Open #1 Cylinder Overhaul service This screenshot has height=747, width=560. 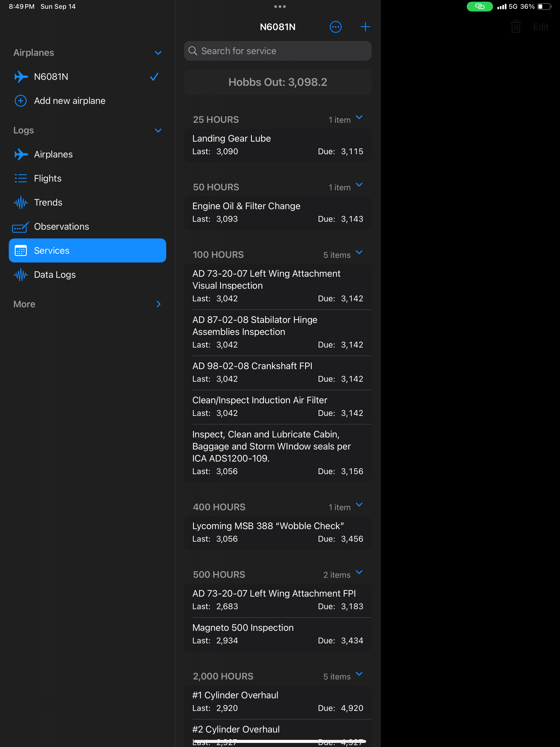(278, 702)
